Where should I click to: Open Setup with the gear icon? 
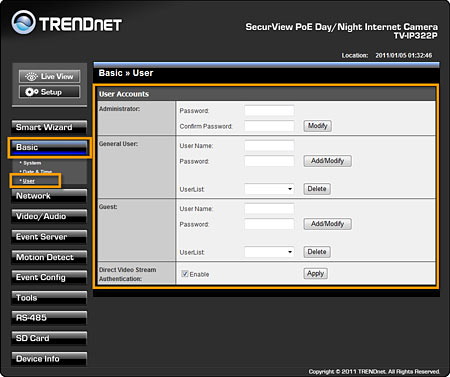49,92
